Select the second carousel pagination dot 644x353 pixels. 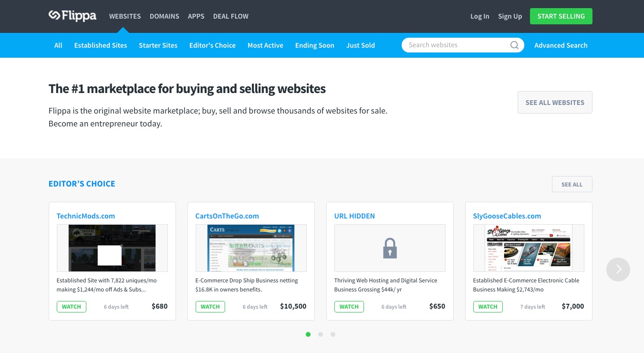point(321,334)
